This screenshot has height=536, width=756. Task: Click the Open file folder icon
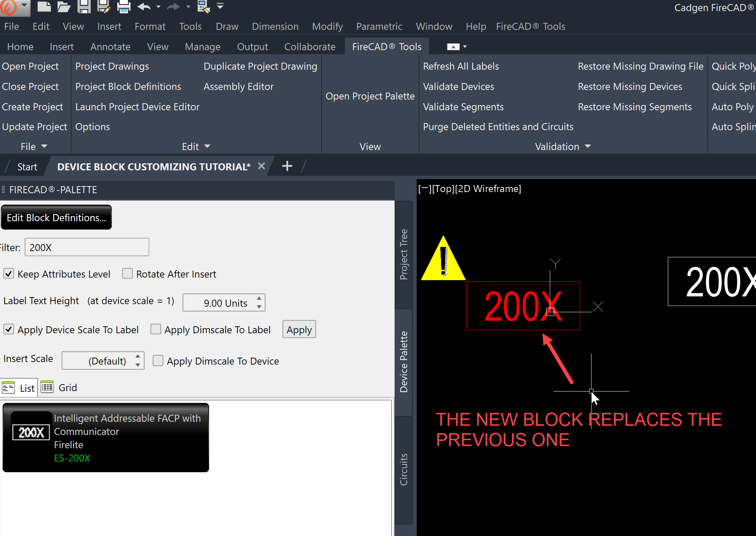[x=64, y=7]
